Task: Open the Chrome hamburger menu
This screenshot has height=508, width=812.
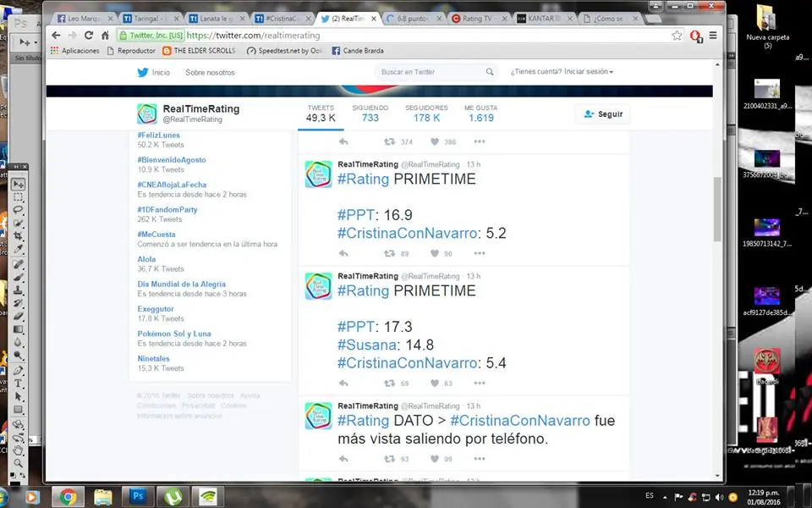Action: tap(713, 36)
